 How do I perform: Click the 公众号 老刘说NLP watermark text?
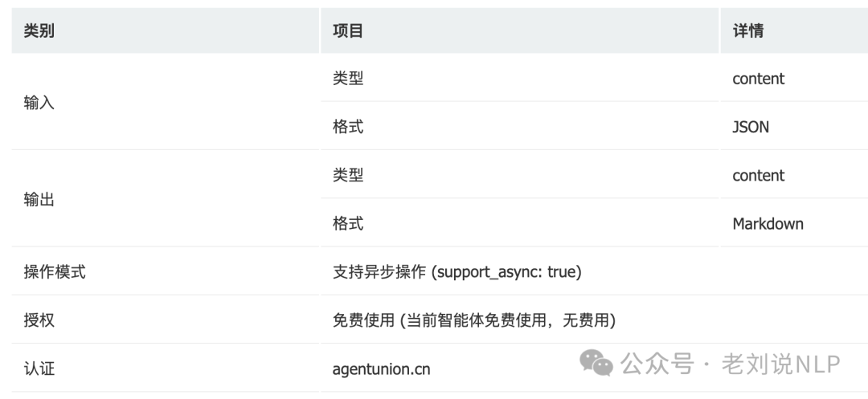(730, 364)
